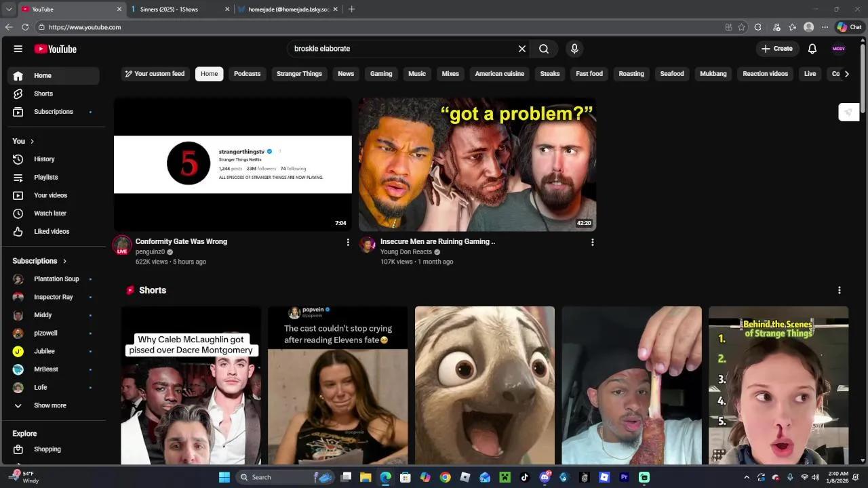The height and width of the screenshot is (488, 868).
Task: Select the Gaming chip
Action: pos(381,74)
